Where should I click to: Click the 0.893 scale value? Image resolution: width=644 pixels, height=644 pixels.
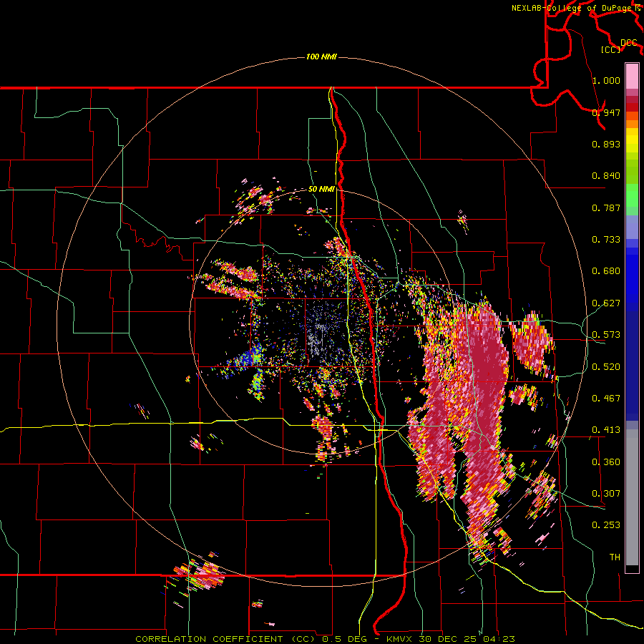tap(606, 144)
